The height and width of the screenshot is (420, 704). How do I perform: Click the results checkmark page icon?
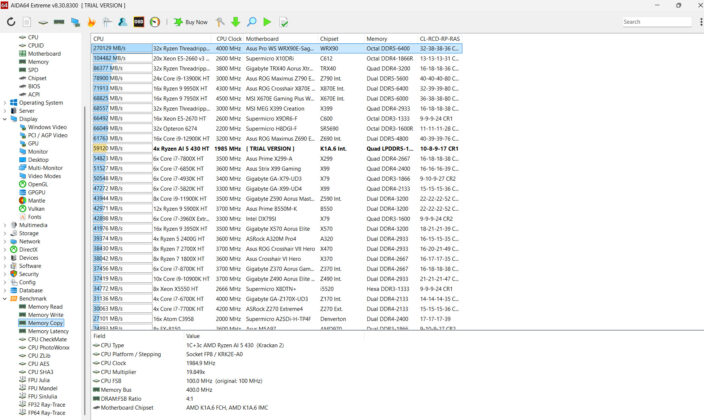tap(283, 22)
